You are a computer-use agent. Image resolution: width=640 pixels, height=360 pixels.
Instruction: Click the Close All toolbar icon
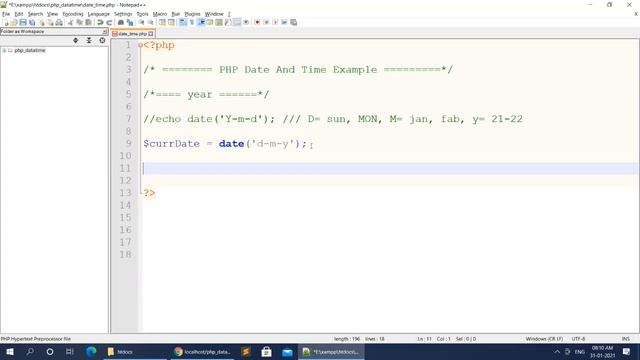[x=50, y=22]
